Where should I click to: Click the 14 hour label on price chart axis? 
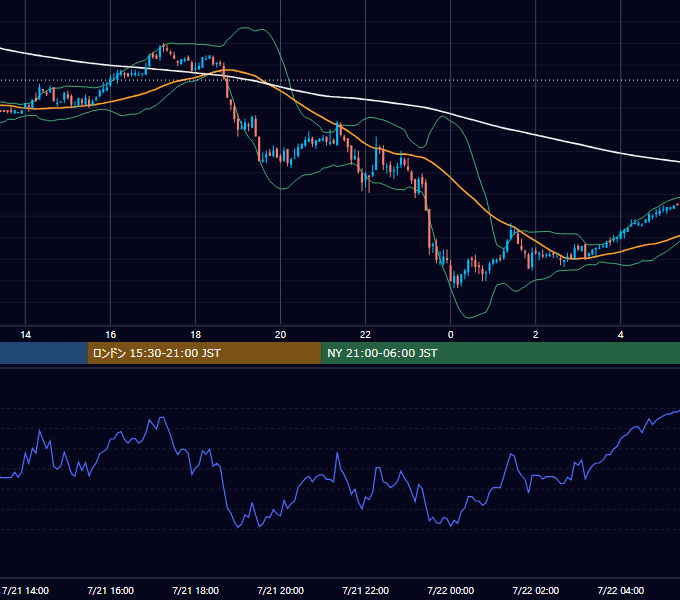pyautogui.click(x=26, y=335)
